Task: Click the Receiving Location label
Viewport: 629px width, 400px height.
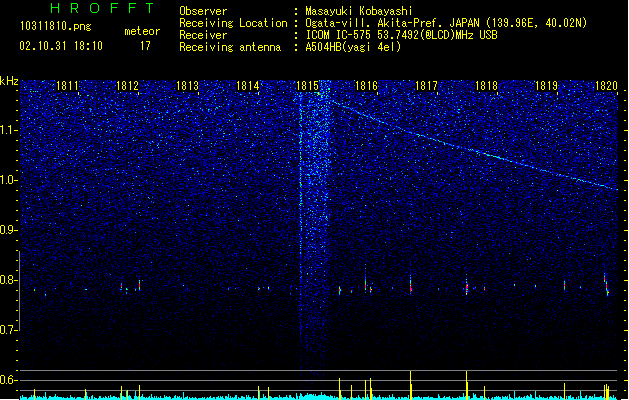Action: click(x=233, y=23)
